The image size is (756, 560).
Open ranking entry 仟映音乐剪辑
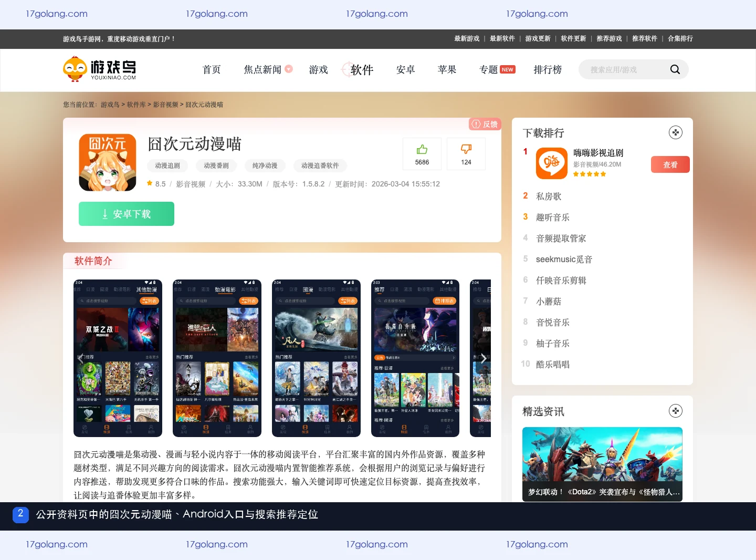(561, 280)
